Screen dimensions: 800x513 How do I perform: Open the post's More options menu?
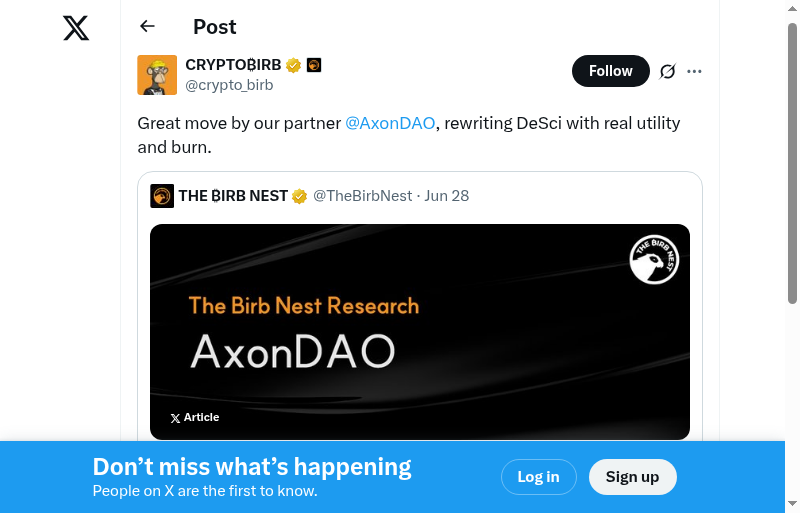(x=695, y=71)
